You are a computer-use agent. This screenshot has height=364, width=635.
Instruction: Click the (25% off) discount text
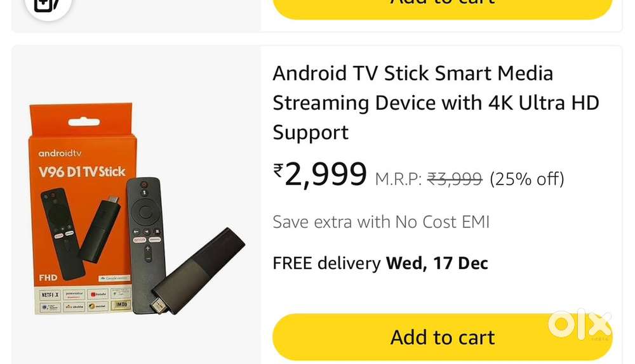click(x=527, y=179)
